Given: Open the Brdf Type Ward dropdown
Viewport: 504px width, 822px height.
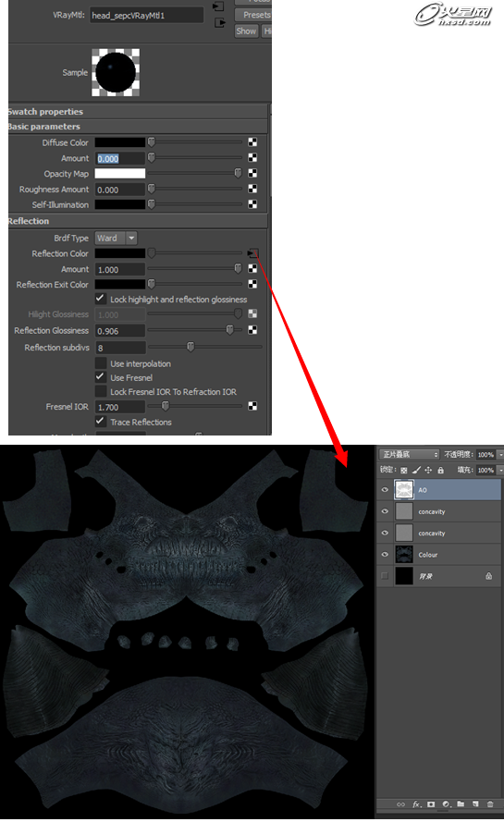Looking at the screenshot, I should click(116, 238).
